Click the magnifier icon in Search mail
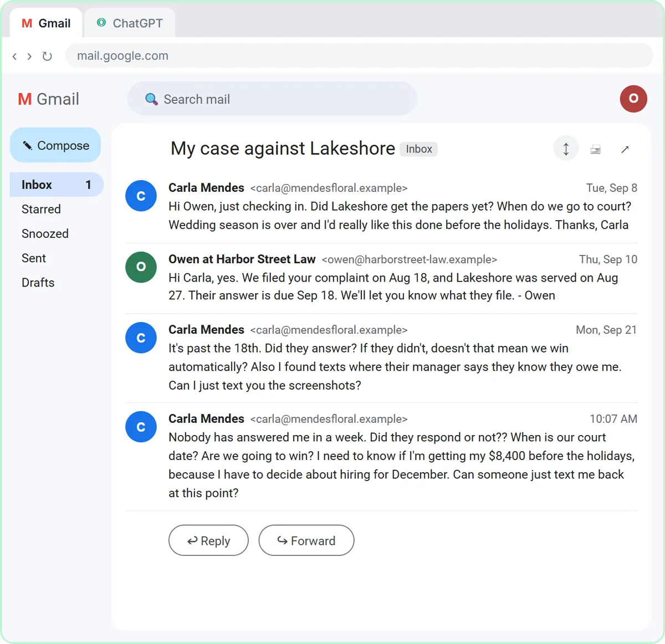This screenshot has height=644, width=665. point(151,99)
